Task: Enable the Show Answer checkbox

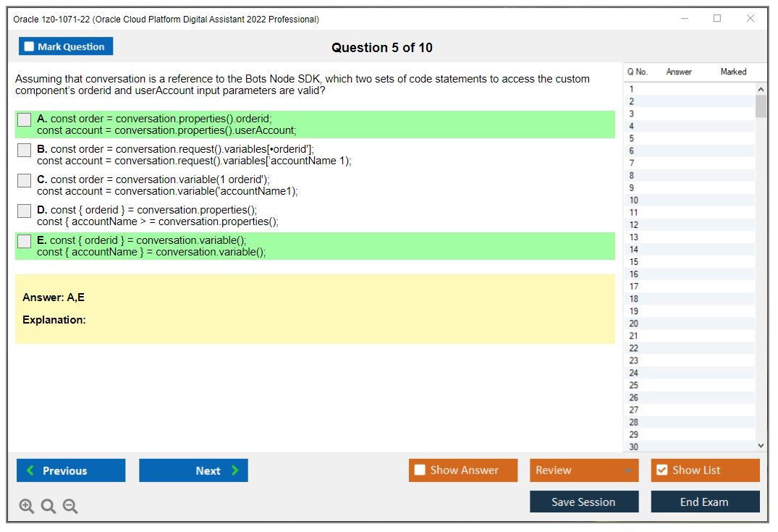Action: click(x=420, y=470)
